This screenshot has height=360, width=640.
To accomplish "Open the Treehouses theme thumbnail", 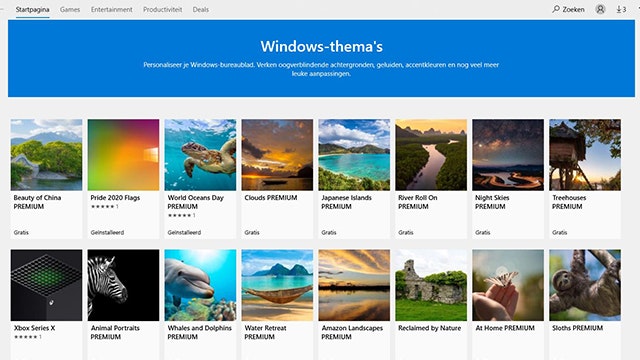I will tap(585, 155).
